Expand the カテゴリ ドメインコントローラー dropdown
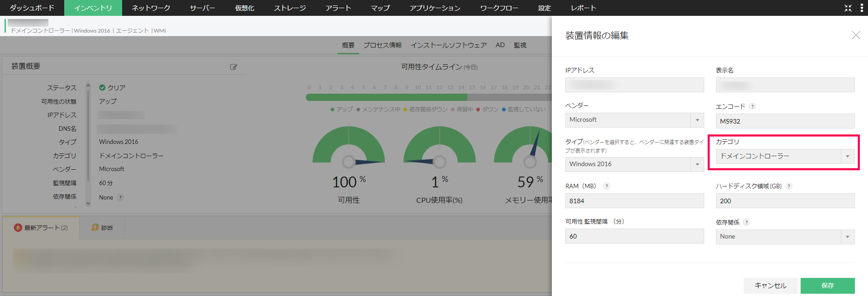868x296 pixels. pos(785,156)
